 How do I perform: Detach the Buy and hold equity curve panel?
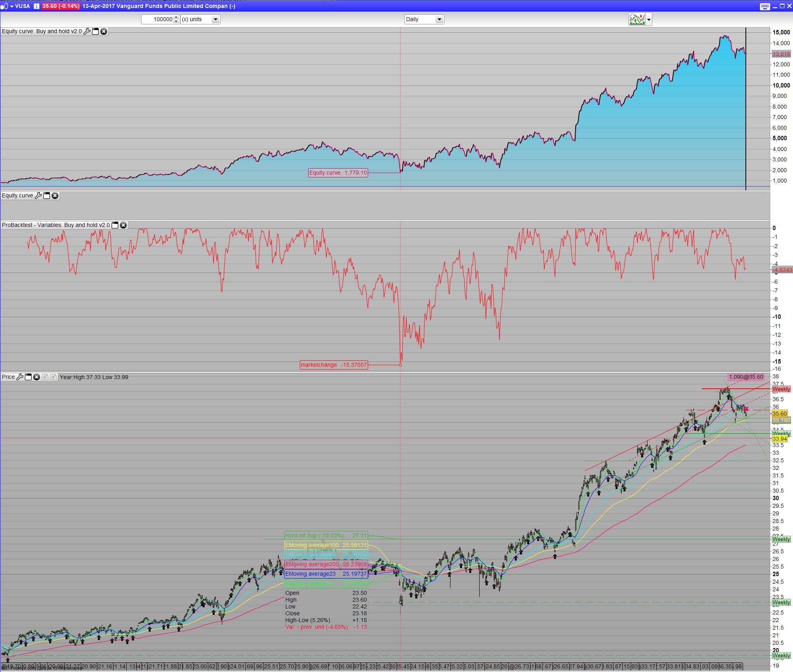click(x=96, y=32)
